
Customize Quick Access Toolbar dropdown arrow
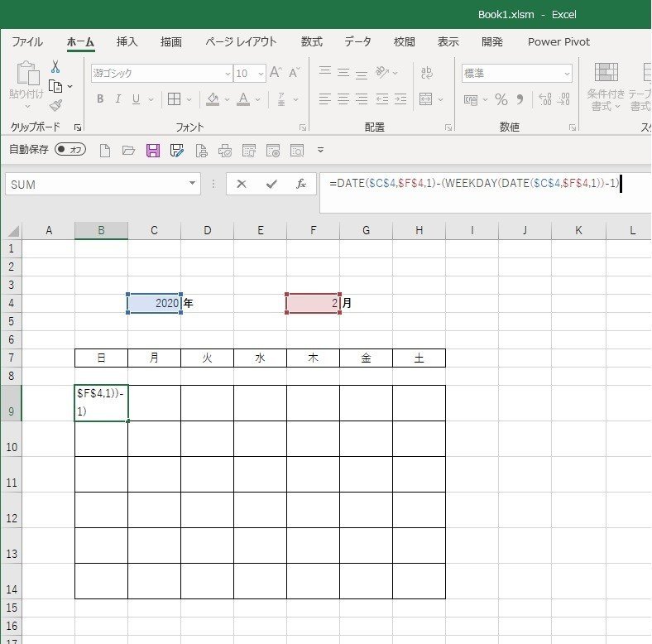tap(320, 150)
